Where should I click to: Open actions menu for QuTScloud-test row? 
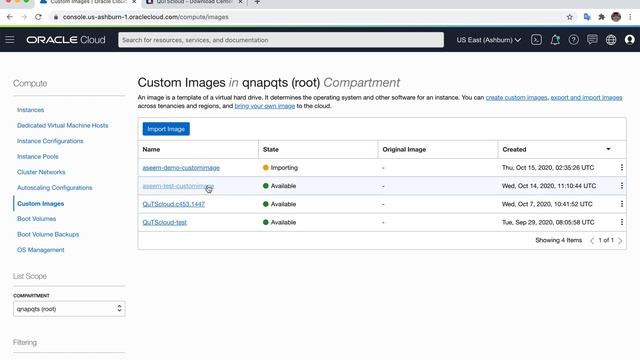click(x=622, y=222)
